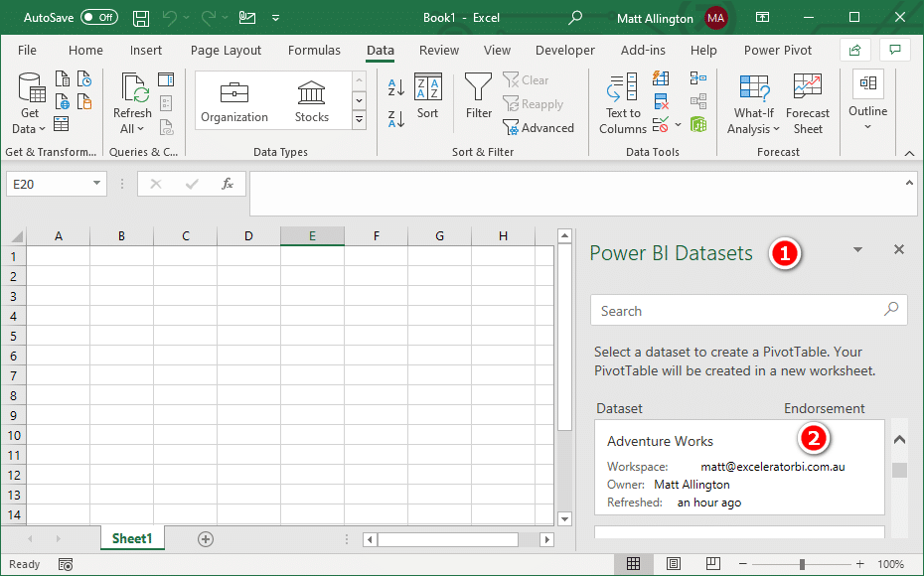
Task: Choose the Stocks data type
Action: [x=312, y=102]
